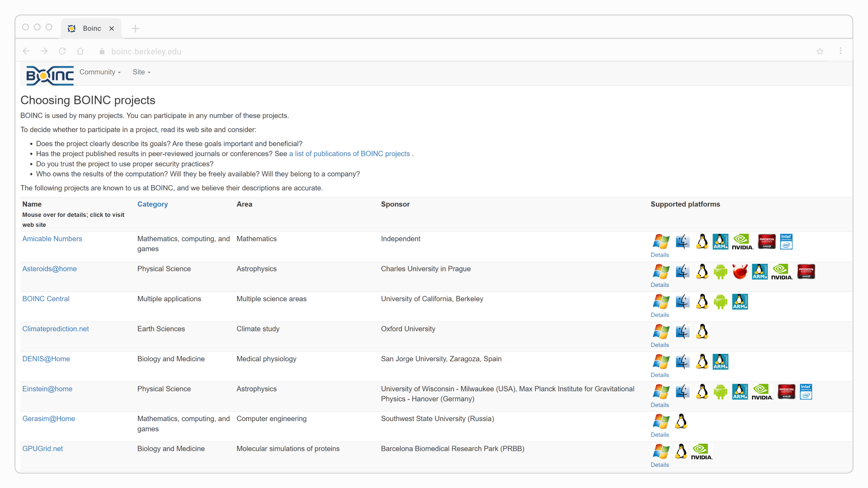Click the Windows icon in Amicable Numbers row
868x488 pixels.
[661, 242]
